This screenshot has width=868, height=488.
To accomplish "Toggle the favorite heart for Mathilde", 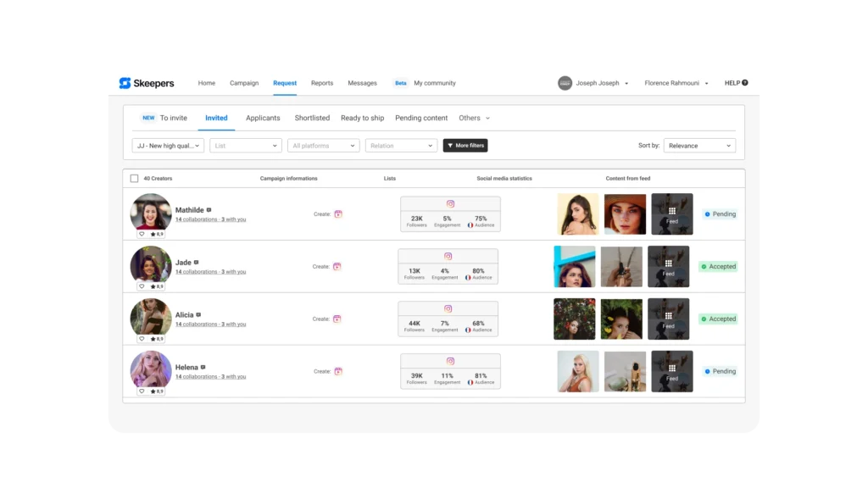I will click(x=142, y=234).
